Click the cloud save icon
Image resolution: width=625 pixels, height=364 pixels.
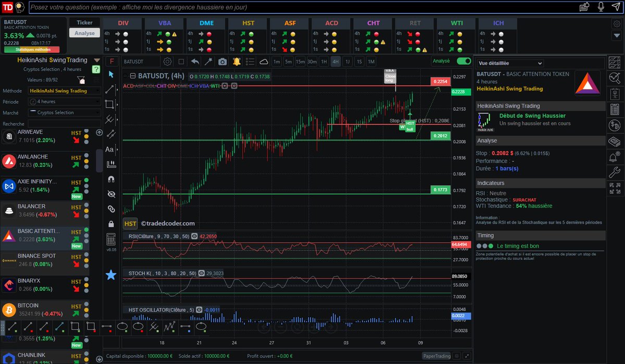(264, 61)
